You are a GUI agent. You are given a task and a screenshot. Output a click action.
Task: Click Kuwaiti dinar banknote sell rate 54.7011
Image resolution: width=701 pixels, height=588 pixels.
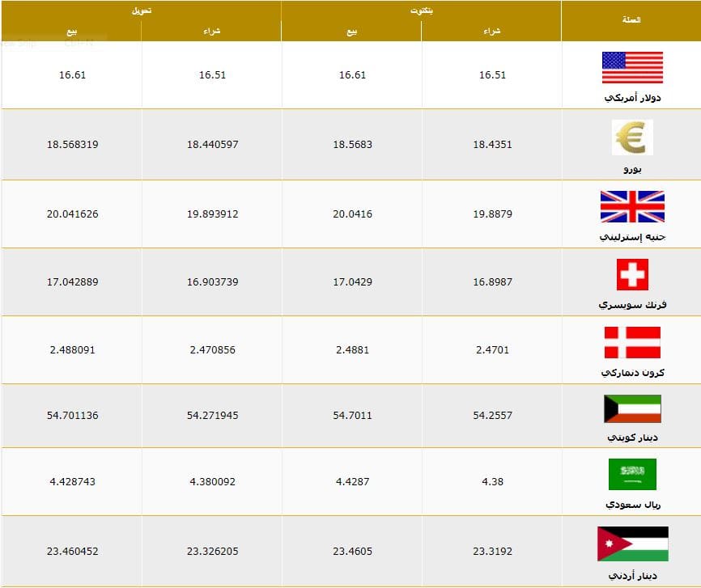(352, 416)
